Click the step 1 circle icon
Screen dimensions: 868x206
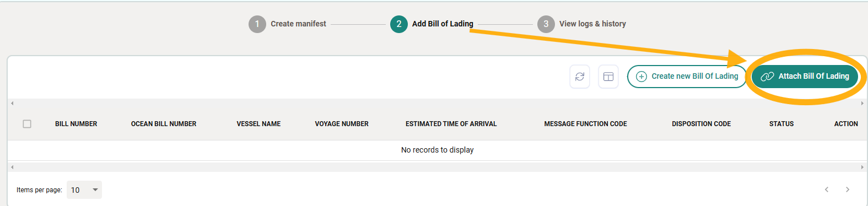(257, 24)
